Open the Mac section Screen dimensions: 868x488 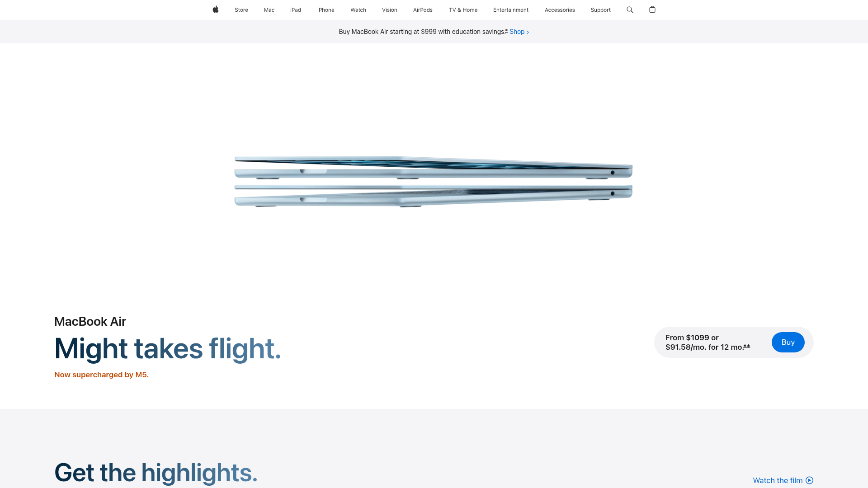(x=269, y=9)
